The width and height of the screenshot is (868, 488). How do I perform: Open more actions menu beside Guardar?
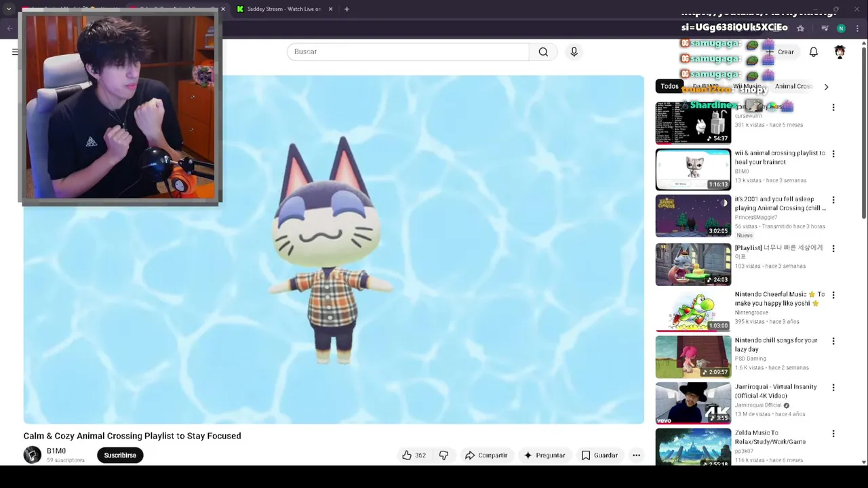636,455
